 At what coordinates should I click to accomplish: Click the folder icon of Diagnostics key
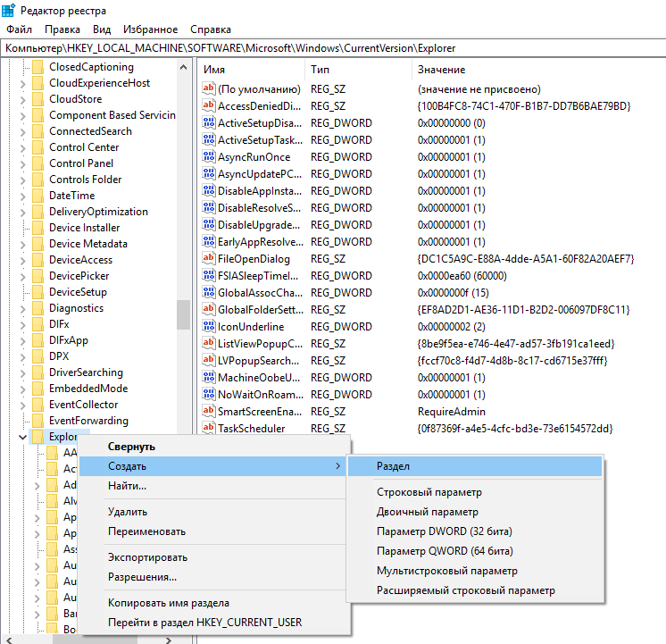[37, 308]
